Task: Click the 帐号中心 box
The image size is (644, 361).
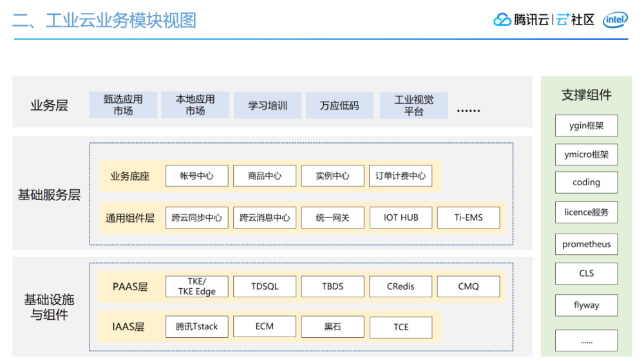Action: pos(196,176)
